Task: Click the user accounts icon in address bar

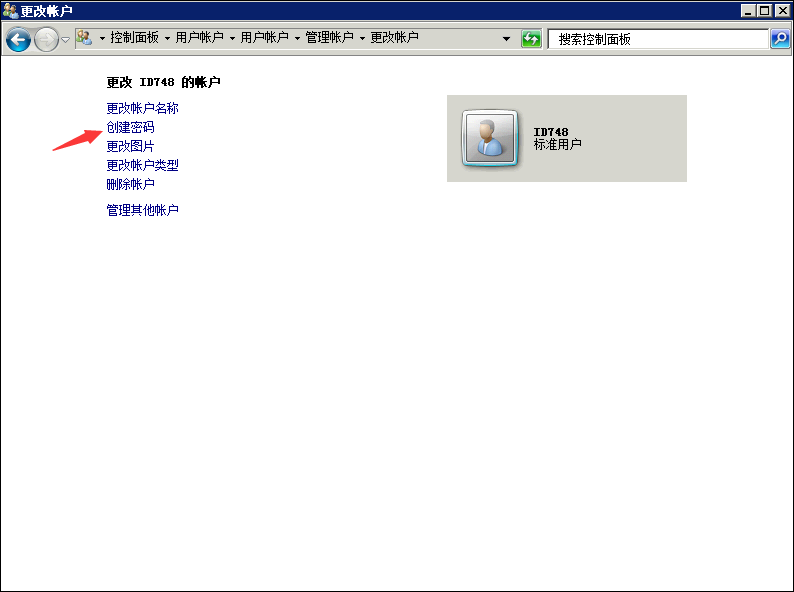Action: click(x=85, y=38)
